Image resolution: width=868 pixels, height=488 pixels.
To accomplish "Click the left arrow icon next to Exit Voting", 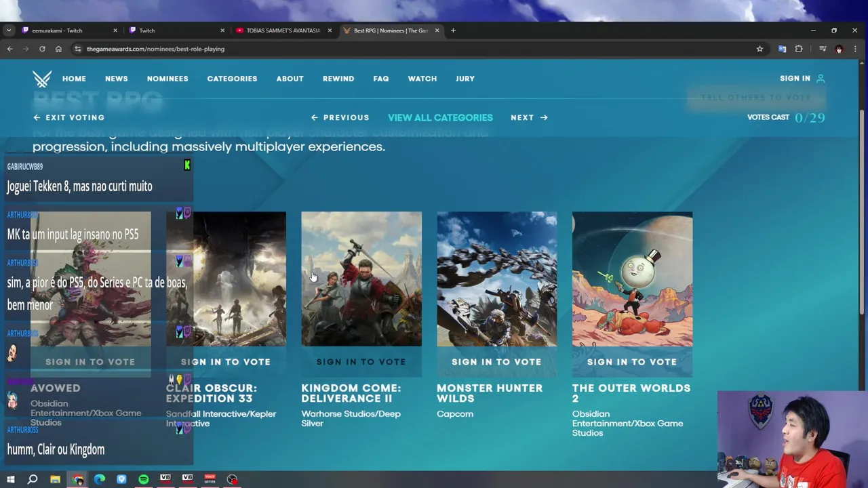I will pyautogui.click(x=37, y=117).
